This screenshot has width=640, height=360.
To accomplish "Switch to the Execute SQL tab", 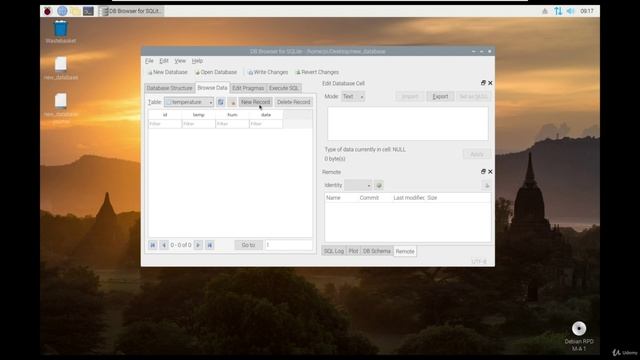I will [284, 88].
